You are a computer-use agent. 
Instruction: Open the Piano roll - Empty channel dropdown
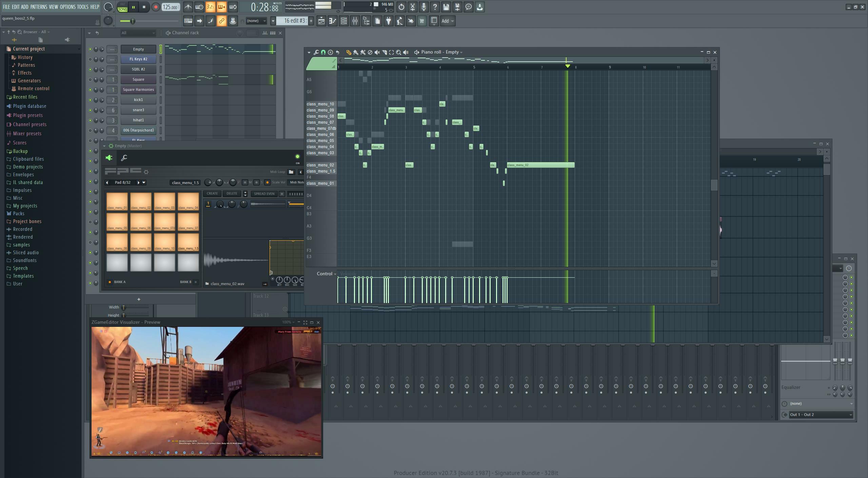tap(442, 52)
